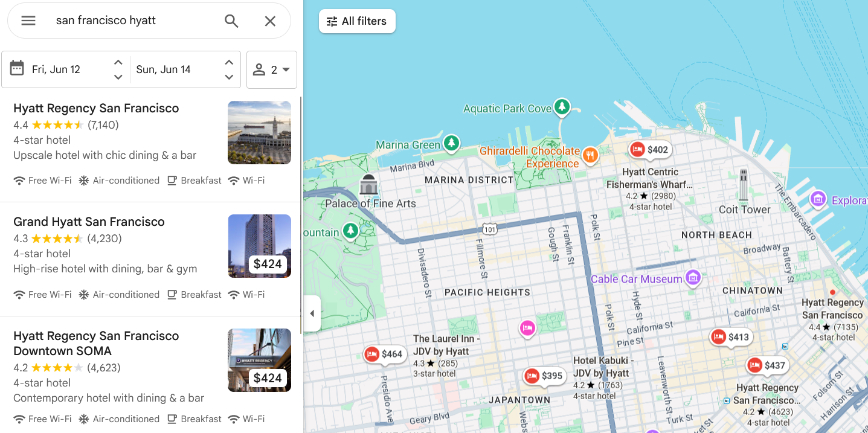Select the Fri, Jun 12 check-in date
This screenshot has height=433, width=868.
(56, 69)
